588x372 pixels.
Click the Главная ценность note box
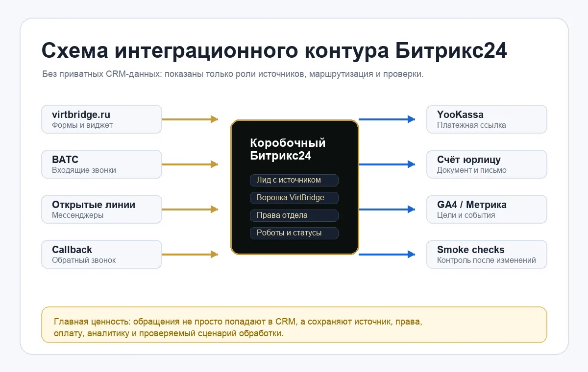click(x=294, y=325)
